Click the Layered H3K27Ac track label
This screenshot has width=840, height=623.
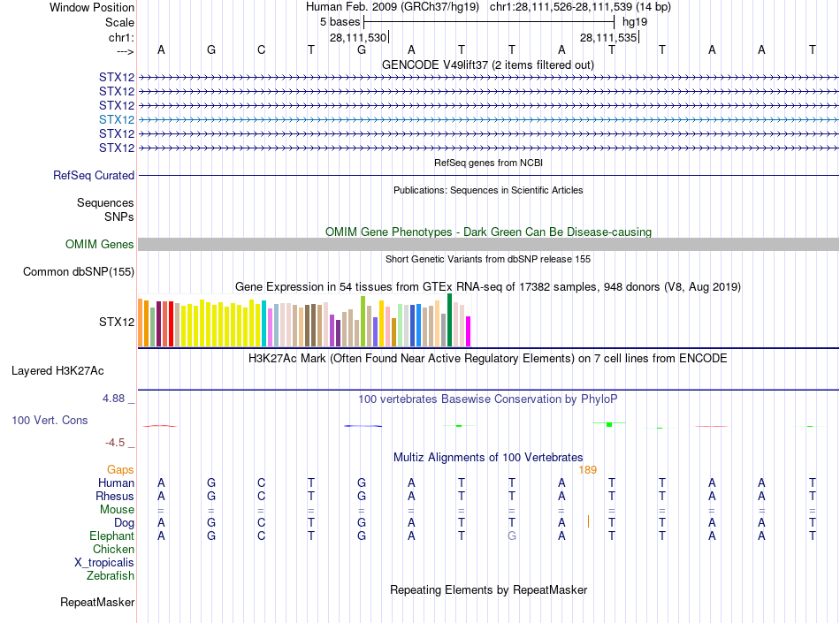pos(57,370)
